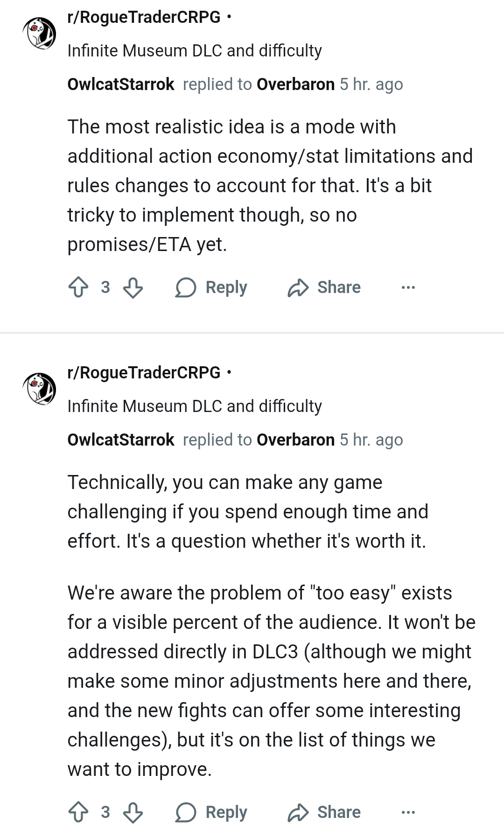Open the post title above first comment
Viewport: 504px width, 831px height.
195,50
